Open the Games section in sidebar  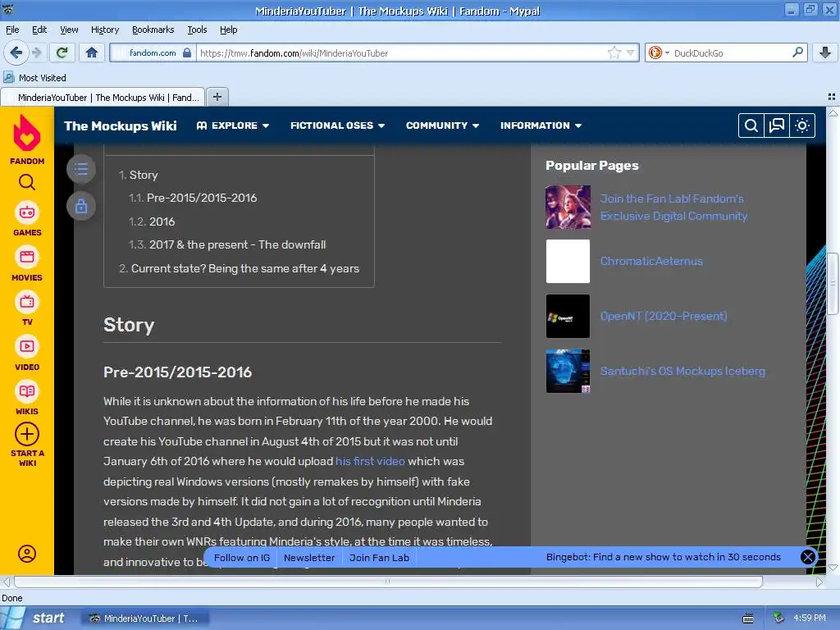click(27, 218)
